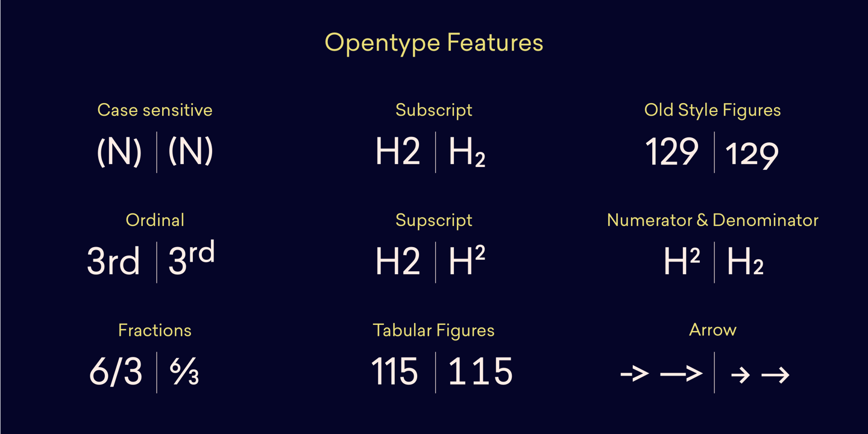Viewport: 868px width, 434px height.
Task: Click the raised (N) case-sensitive parentheses sample
Action: pos(190,151)
